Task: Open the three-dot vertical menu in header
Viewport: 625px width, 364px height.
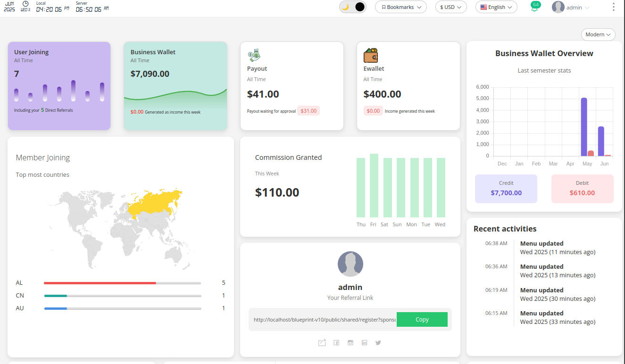Action: click(613, 7)
